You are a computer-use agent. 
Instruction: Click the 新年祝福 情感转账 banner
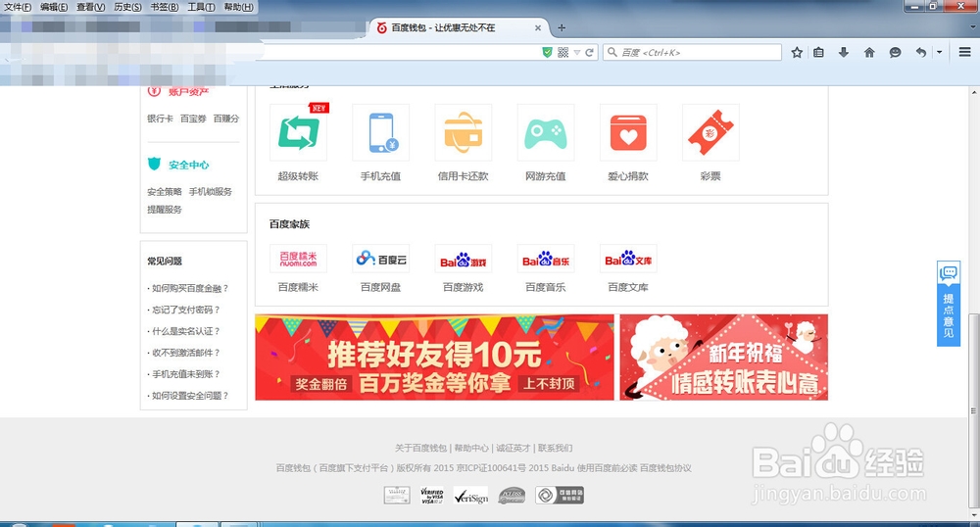(724, 358)
